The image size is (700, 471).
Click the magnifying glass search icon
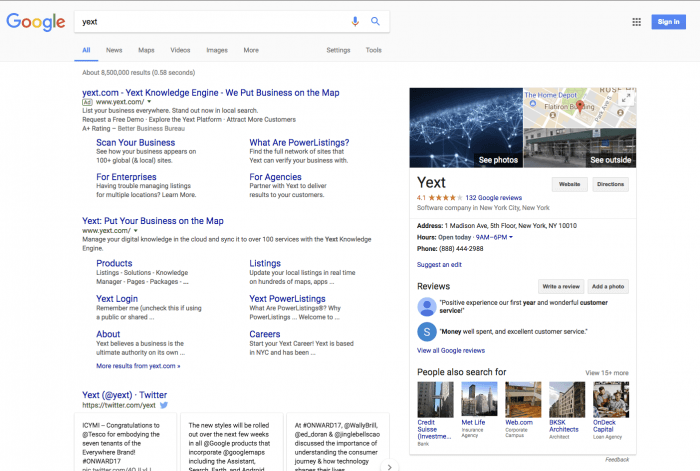[x=375, y=21]
